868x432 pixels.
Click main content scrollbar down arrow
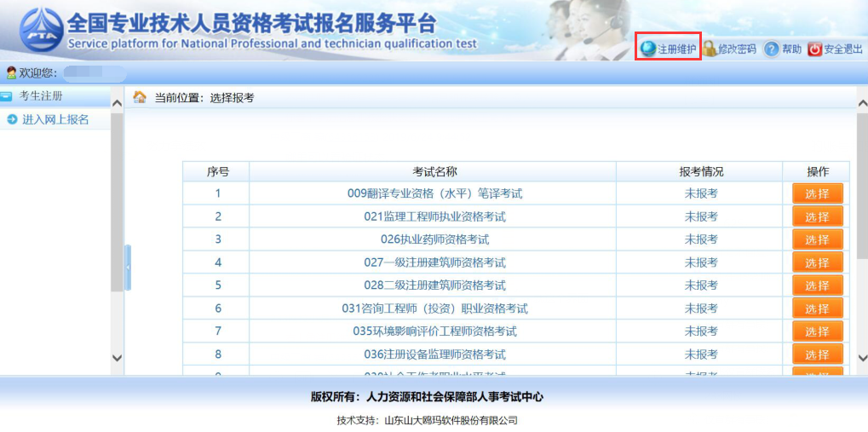(861, 359)
